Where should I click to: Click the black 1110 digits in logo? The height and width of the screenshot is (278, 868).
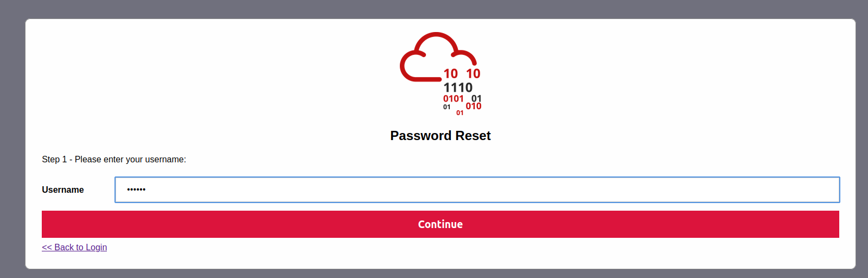tap(458, 87)
